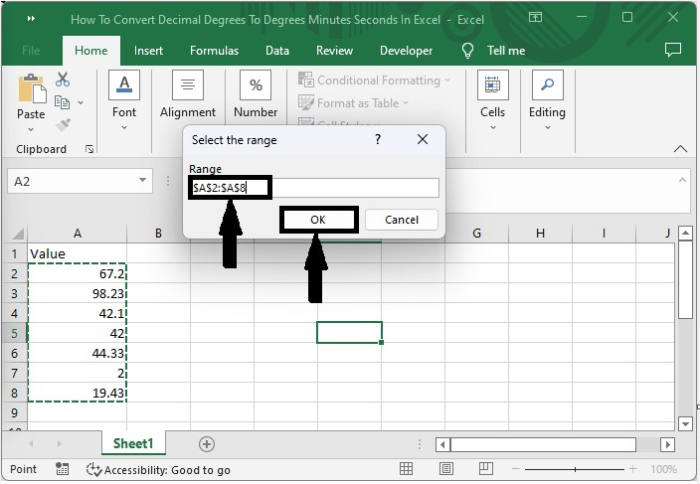Open the Name Box dropdown

142,180
